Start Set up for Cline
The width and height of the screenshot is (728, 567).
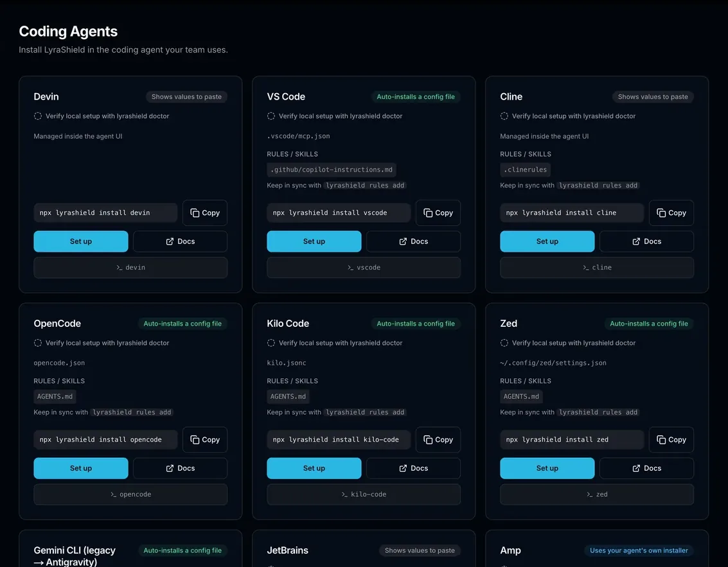(x=547, y=241)
